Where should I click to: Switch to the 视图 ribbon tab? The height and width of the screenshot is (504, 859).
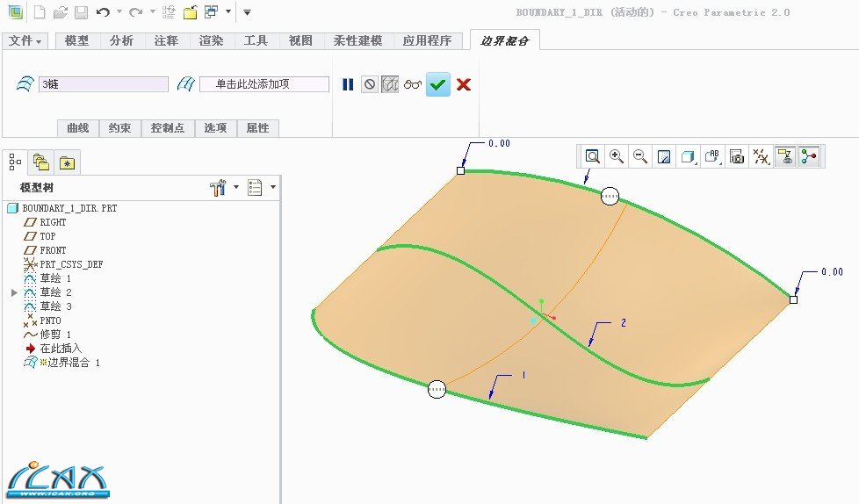(300, 41)
